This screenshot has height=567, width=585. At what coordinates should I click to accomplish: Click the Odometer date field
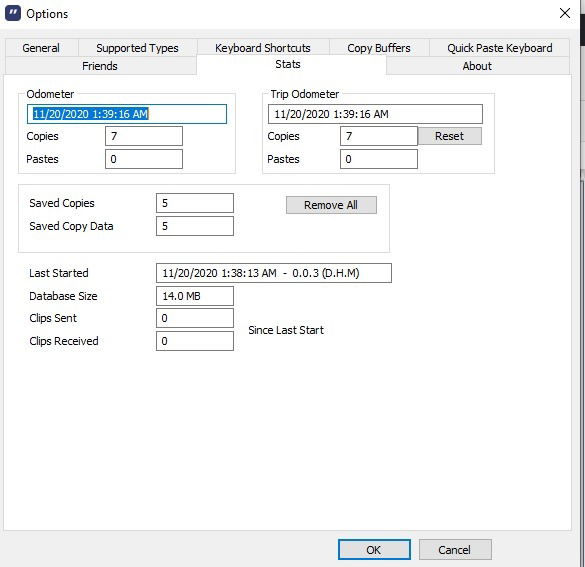pos(127,114)
